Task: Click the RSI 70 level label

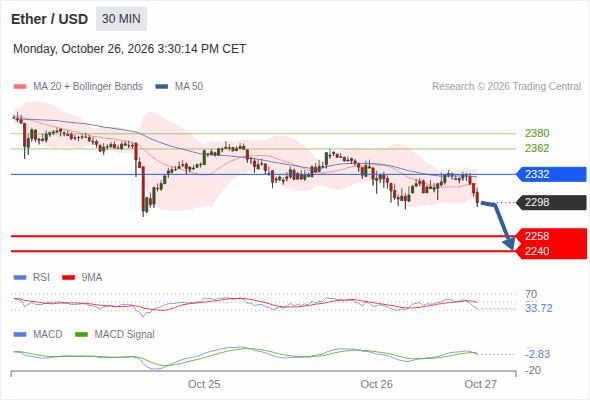Action: point(531,294)
